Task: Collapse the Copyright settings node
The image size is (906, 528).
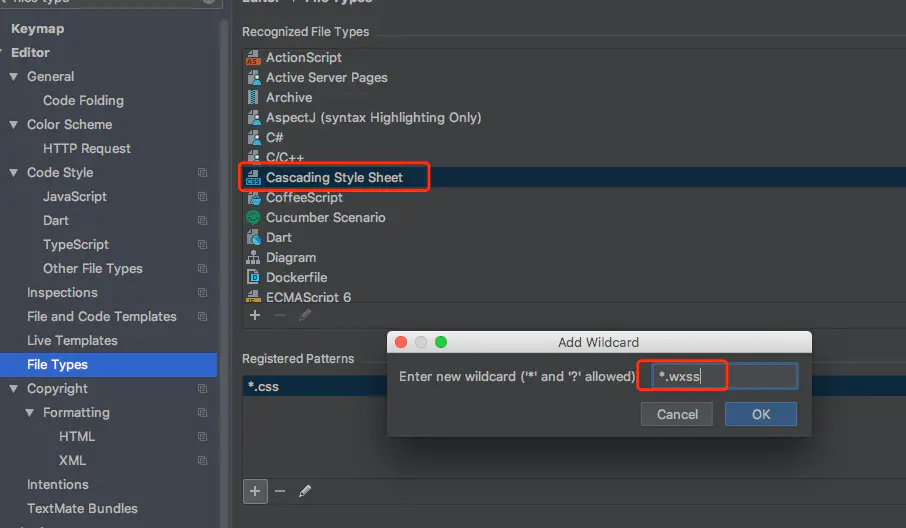Action: (x=14, y=389)
